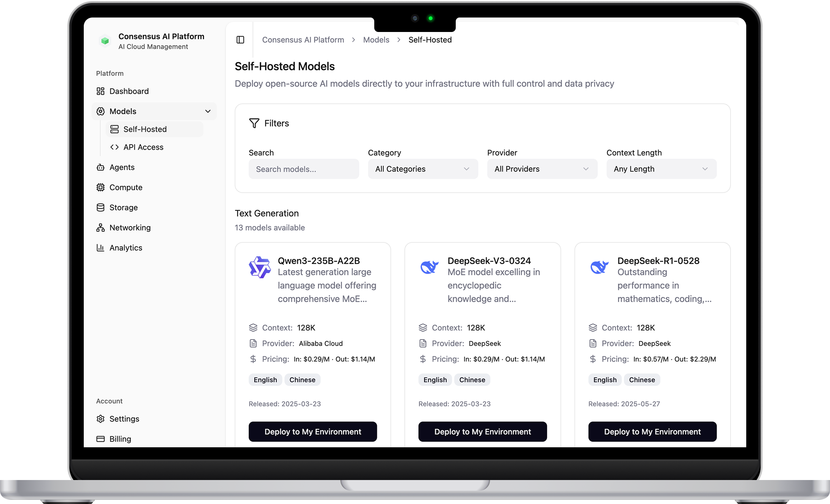830x504 pixels.
Task: Select Self-Hosted submenu item
Action: pyautogui.click(x=145, y=129)
